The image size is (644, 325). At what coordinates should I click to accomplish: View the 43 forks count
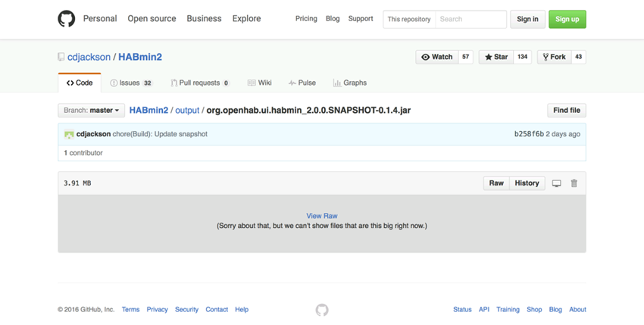(x=578, y=57)
